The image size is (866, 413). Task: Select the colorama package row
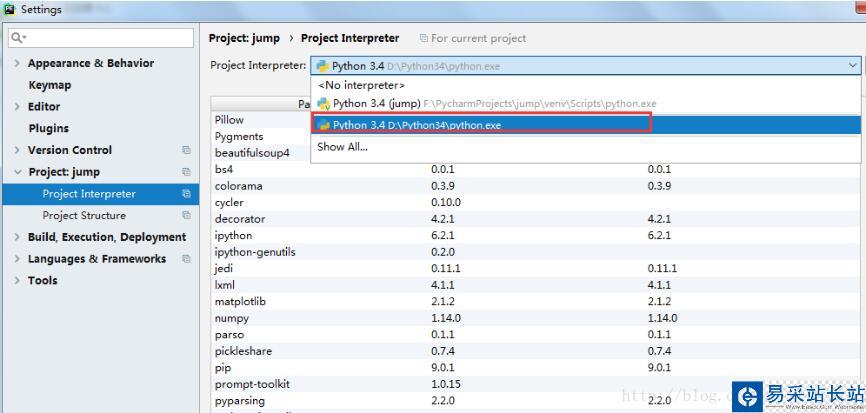tap(536, 186)
